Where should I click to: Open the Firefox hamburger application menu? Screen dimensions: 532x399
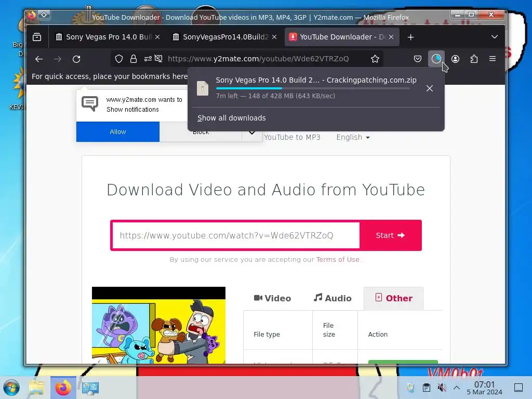click(x=493, y=59)
